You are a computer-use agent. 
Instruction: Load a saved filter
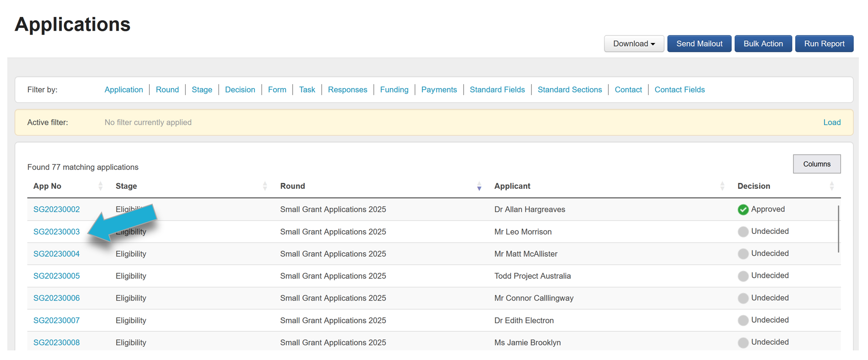831,122
